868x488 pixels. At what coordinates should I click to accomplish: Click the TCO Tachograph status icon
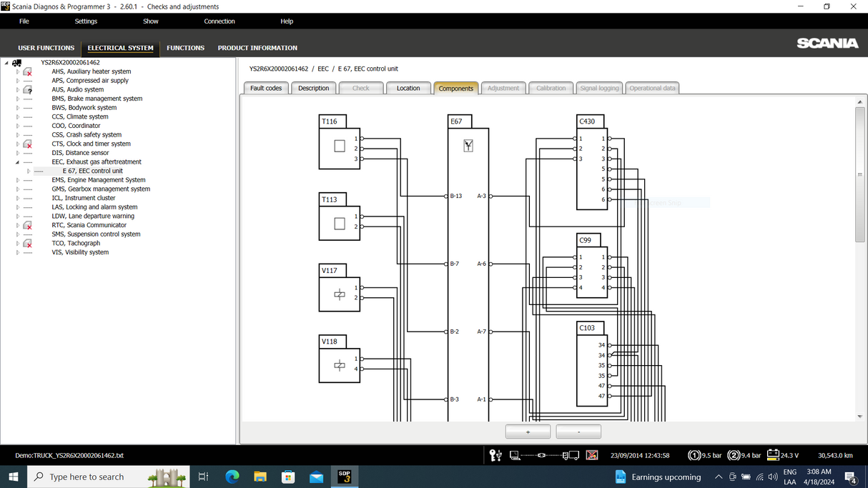pyautogui.click(x=27, y=243)
